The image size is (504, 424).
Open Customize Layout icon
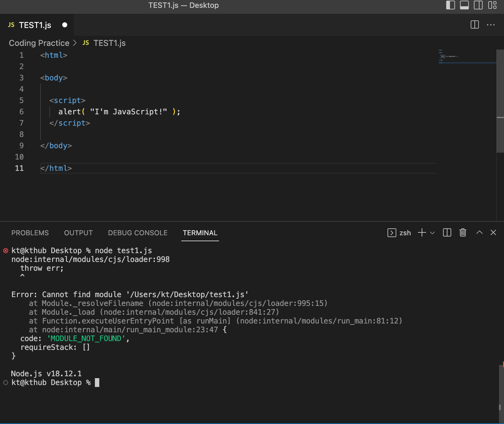pyautogui.click(x=492, y=5)
